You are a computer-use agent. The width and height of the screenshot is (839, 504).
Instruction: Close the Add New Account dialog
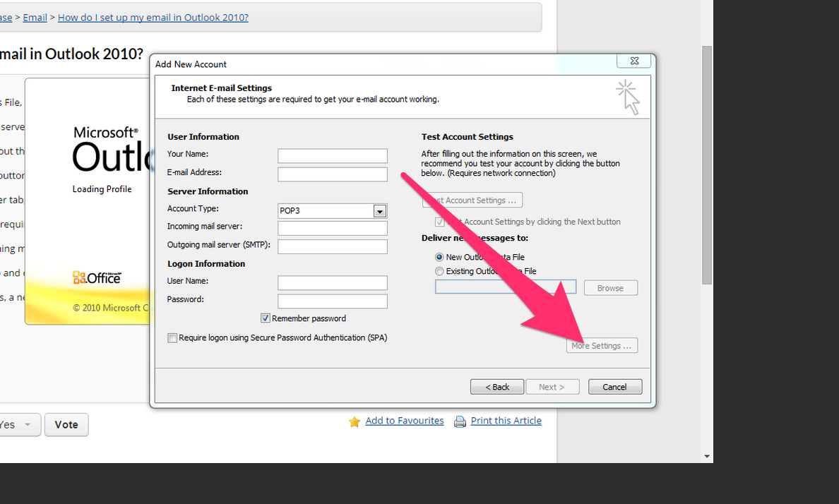[633, 61]
